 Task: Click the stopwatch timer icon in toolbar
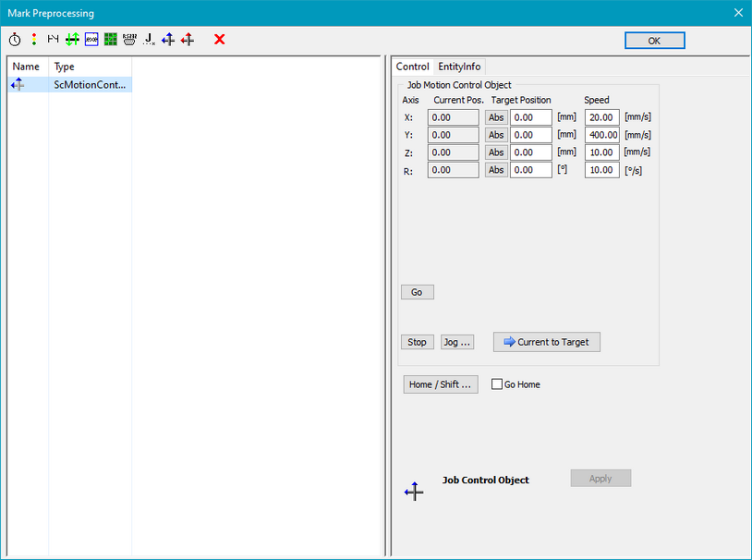(x=15, y=40)
